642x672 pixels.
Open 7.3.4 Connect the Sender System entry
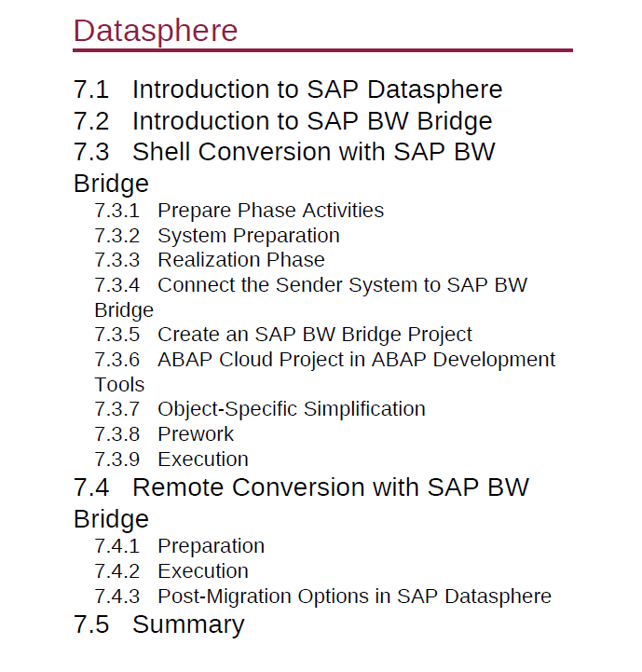310,297
